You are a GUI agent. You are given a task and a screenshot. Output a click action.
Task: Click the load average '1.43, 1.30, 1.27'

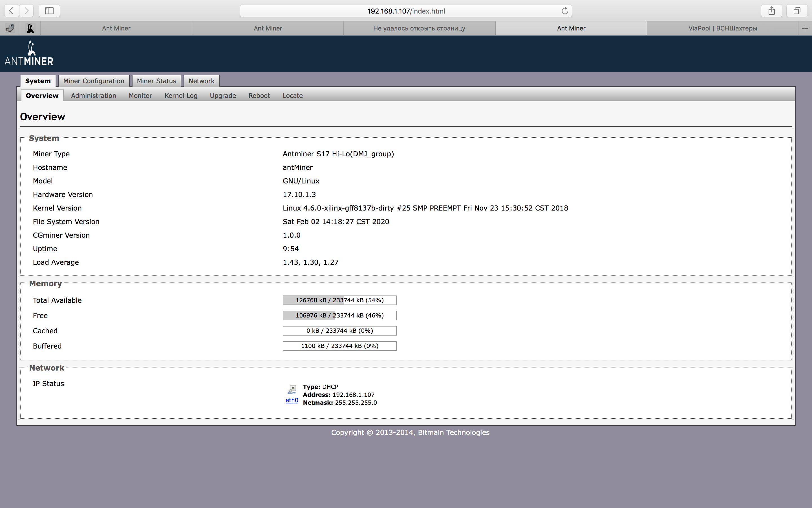click(311, 262)
